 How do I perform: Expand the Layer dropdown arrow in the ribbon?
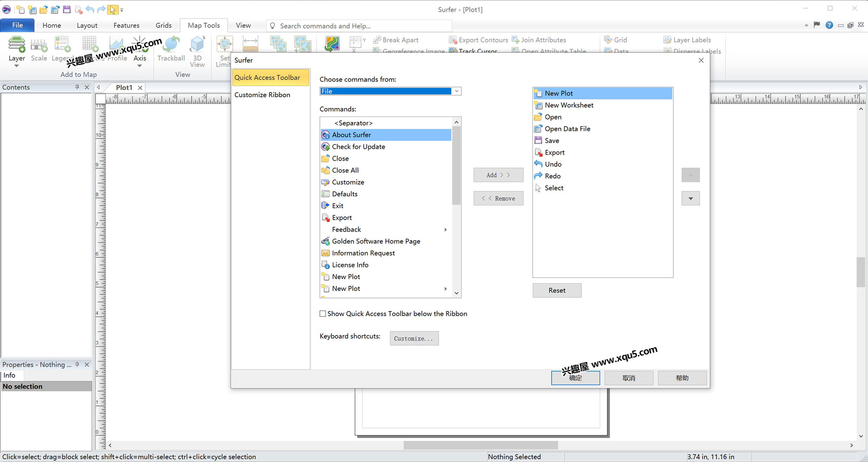click(x=16, y=66)
